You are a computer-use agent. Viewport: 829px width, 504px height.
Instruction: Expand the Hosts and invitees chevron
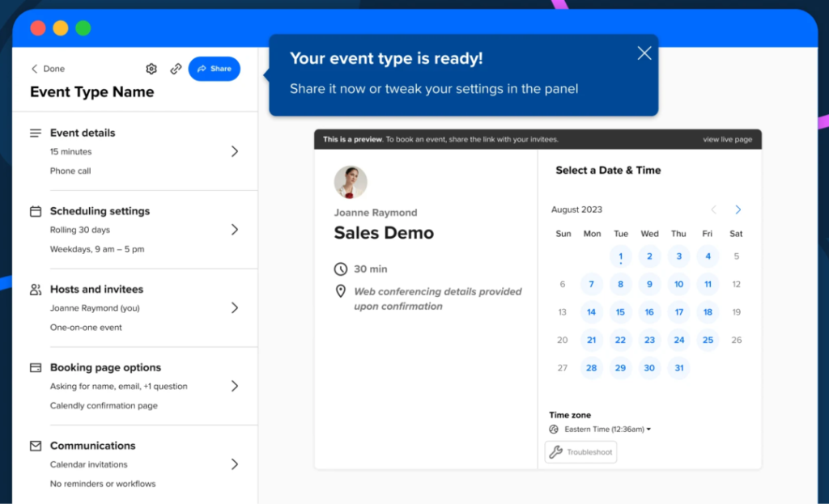tap(235, 308)
